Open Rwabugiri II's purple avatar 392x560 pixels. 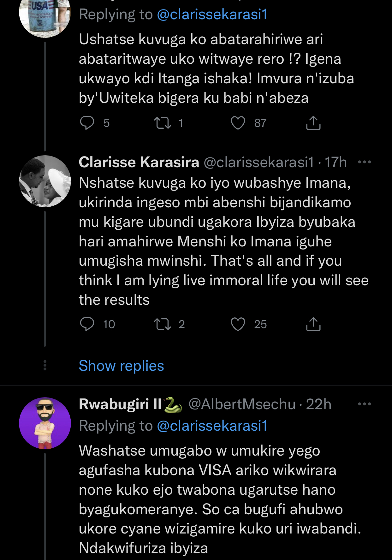pos(45,423)
